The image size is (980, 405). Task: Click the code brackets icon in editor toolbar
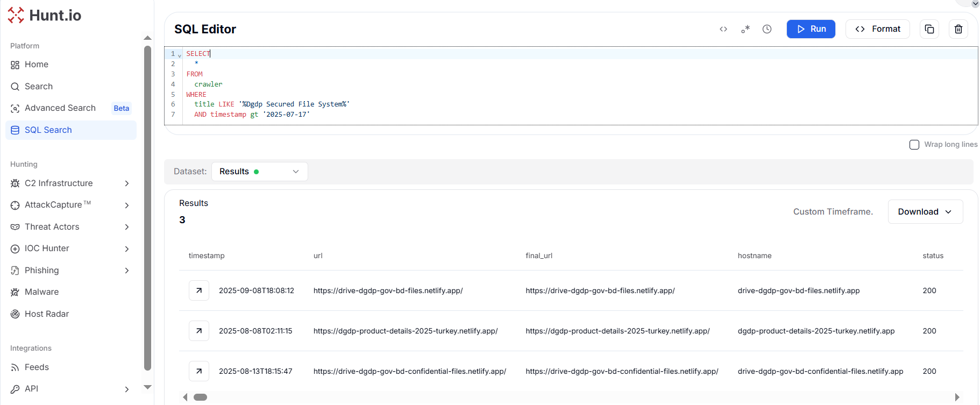tap(723, 29)
